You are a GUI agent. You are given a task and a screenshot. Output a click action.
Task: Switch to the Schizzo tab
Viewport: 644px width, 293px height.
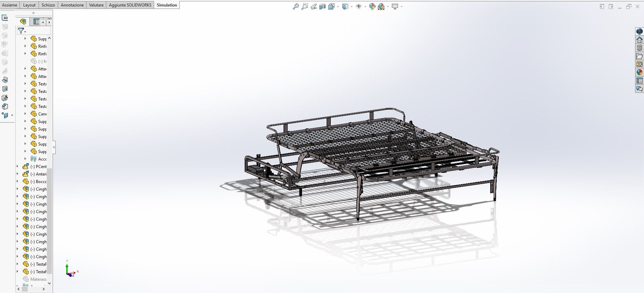(48, 5)
